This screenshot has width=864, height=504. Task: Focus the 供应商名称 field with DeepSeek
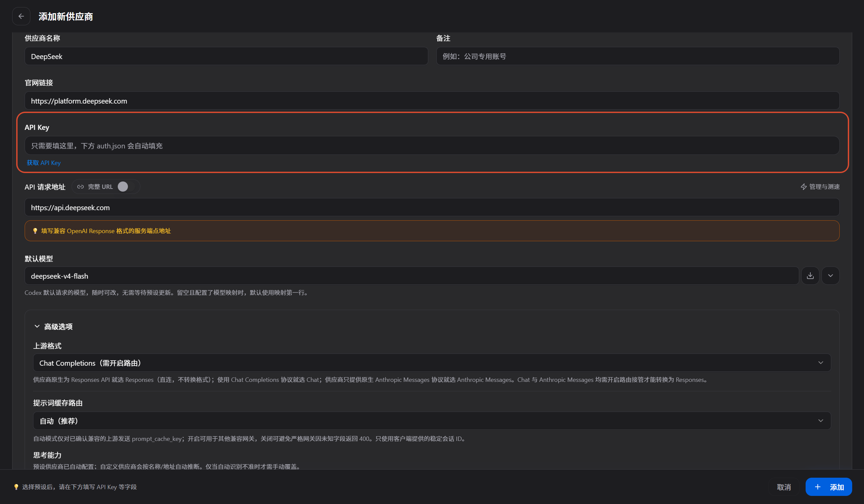click(x=226, y=56)
